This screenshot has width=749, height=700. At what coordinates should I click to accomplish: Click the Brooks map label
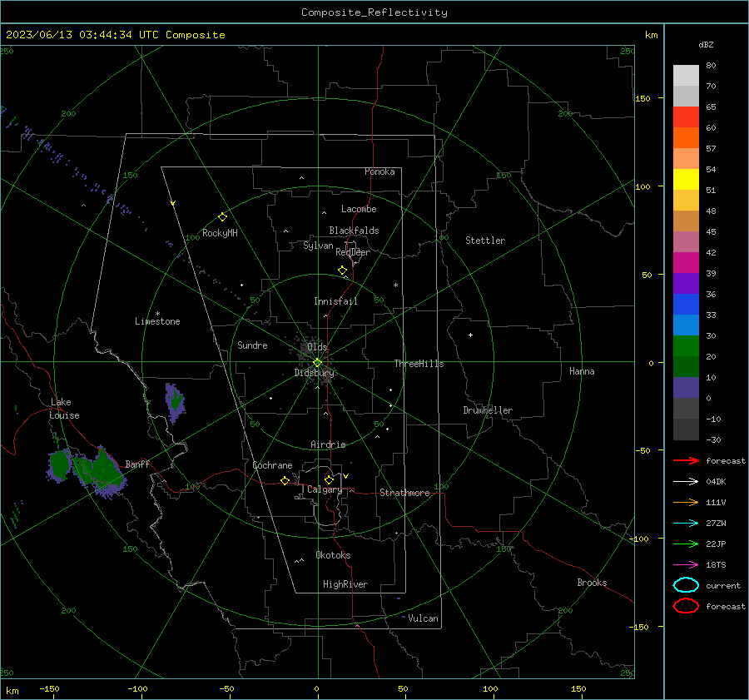[x=592, y=583]
